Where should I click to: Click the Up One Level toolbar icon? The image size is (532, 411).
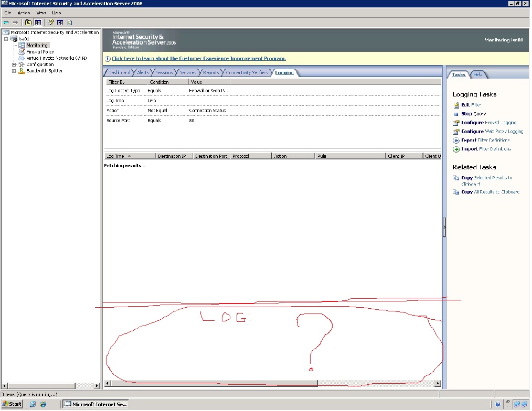pyautogui.click(x=28, y=23)
